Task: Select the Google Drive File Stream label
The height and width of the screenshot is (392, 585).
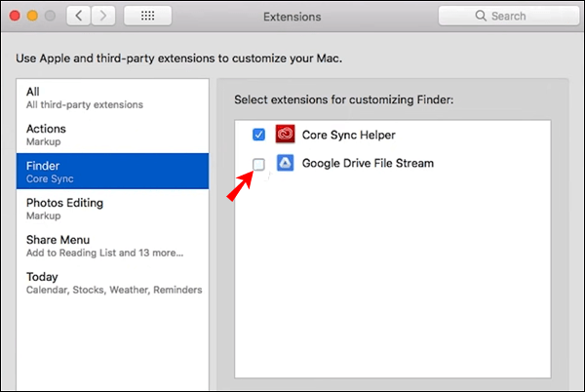Action: (x=368, y=164)
